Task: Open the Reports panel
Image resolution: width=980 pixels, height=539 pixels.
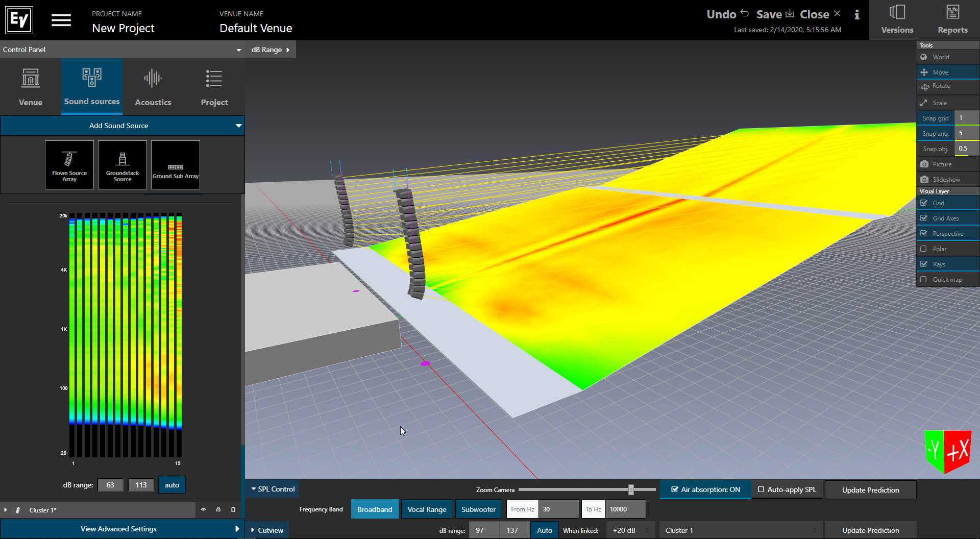Action: click(x=952, y=20)
